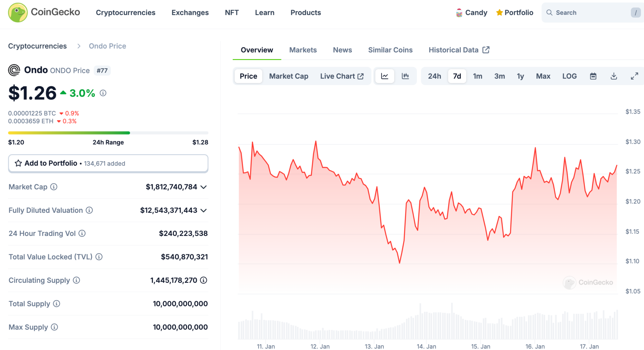Open Portfolio via the star icon
The height and width of the screenshot is (350, 644).
499,13
